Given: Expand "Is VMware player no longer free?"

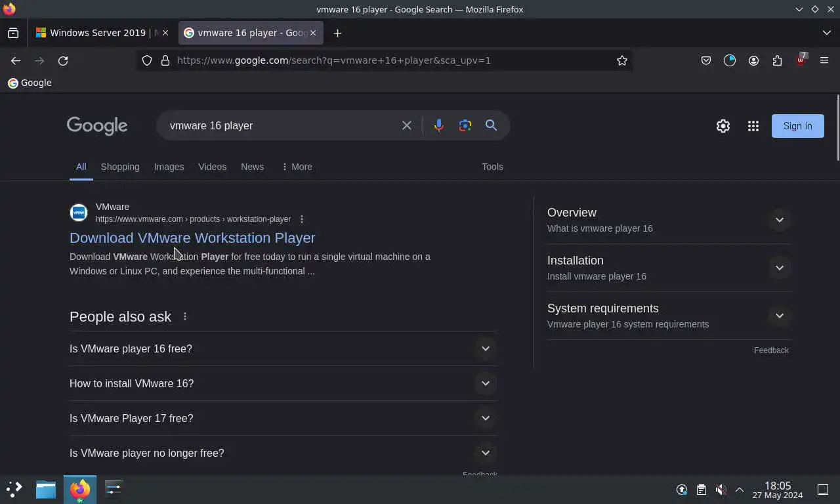Looking at the screenshot, I should pyautogui.click(x=283, y=453).
